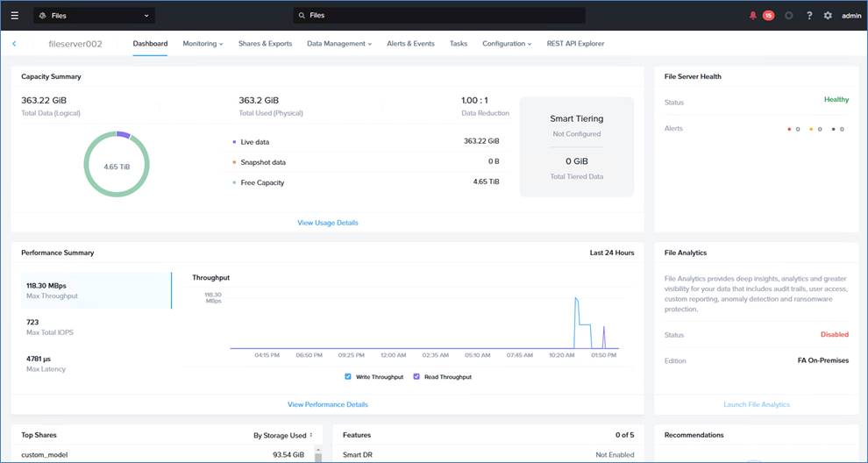Screen dimensions: 868x463
Task: Click the Launch File Analytics link
Action: (x=756, y=404)
